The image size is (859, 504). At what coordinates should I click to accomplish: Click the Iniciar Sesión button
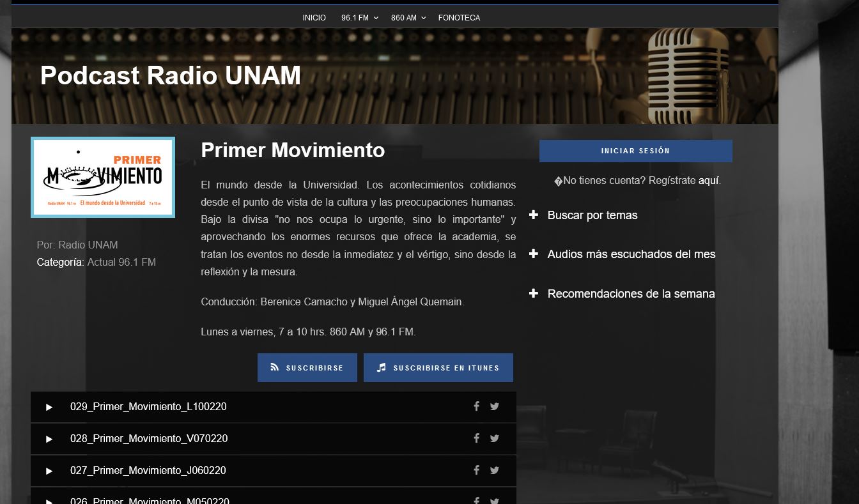pyautogui.click(x=636, y=151)
